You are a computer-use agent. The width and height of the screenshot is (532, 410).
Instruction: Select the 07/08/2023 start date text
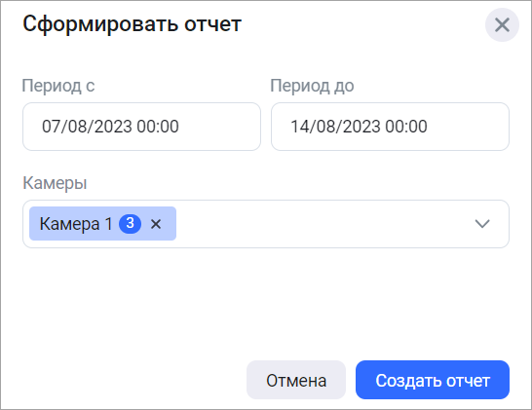[87, 127]
